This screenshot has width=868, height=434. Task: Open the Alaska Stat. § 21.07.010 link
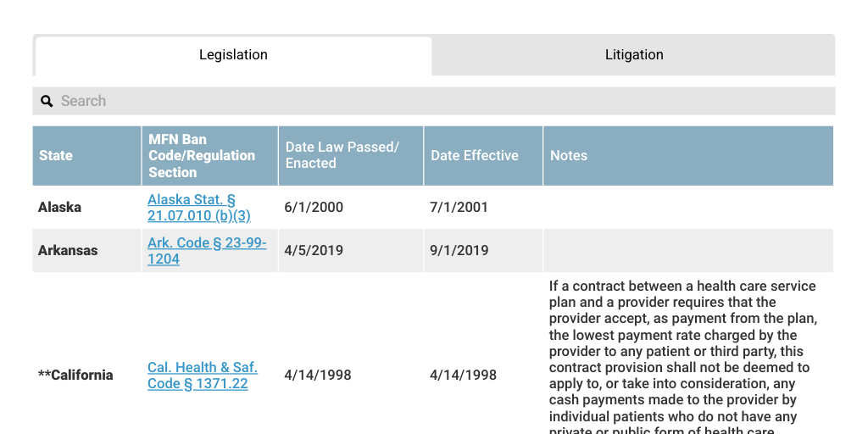pyautogui.click(x=199, y=208)
